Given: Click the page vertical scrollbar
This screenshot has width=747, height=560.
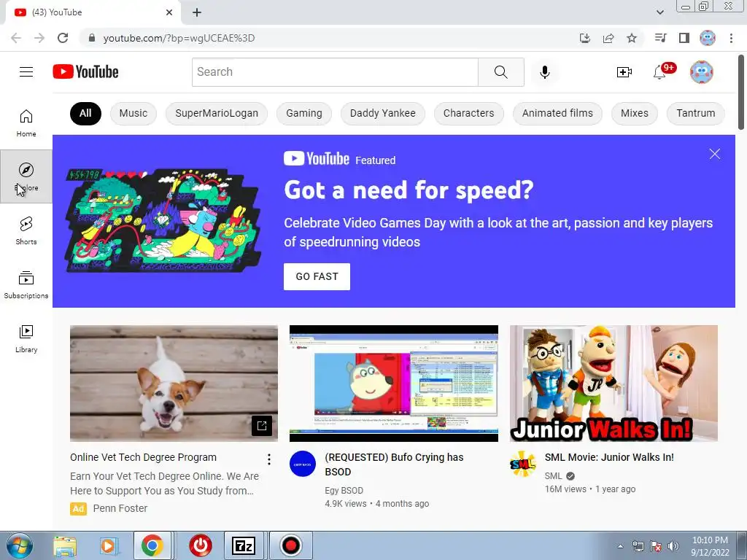Looking at the screenshot, I should tap(741, 91).
